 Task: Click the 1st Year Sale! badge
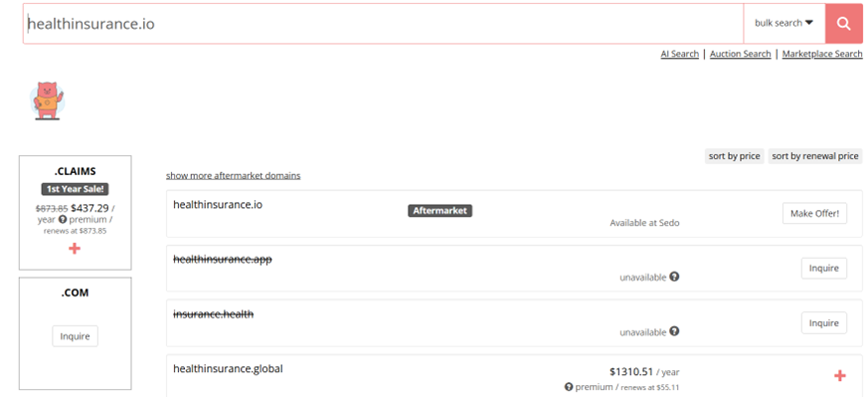pyautogui.click(x=76, y=189)
